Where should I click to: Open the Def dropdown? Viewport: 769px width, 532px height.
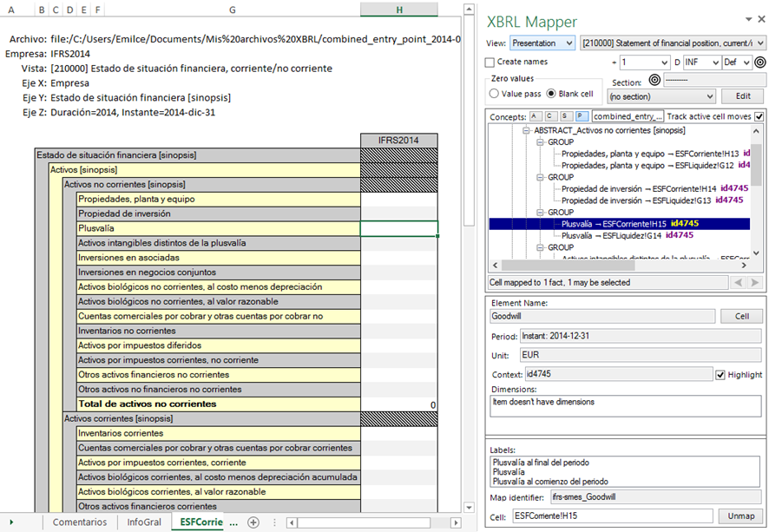(x=737, y=62)
